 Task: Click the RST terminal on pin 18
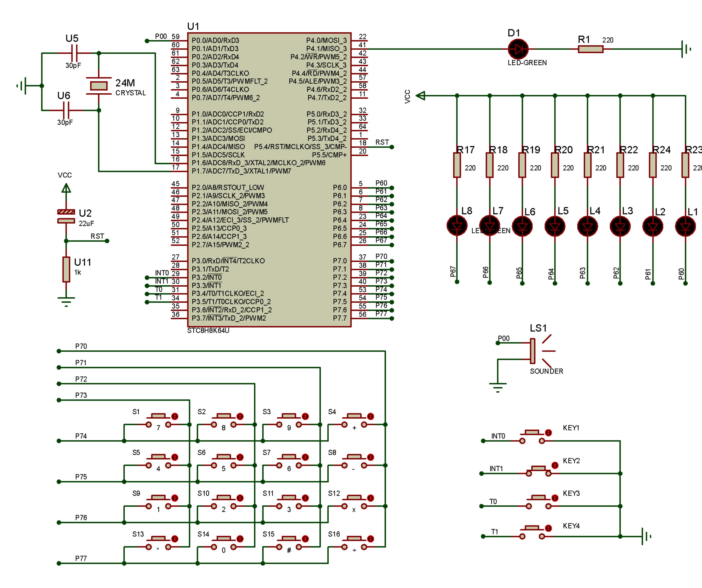pyautogui.click(x=392, y=147)
